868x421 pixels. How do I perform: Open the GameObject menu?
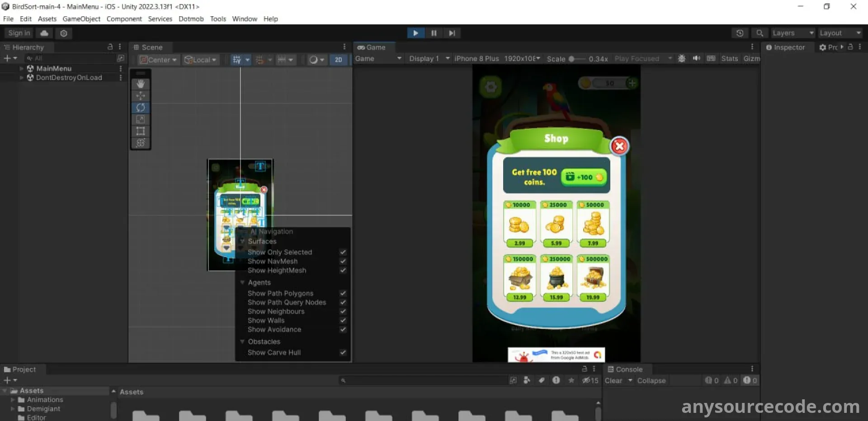click(x=81, y=19)
